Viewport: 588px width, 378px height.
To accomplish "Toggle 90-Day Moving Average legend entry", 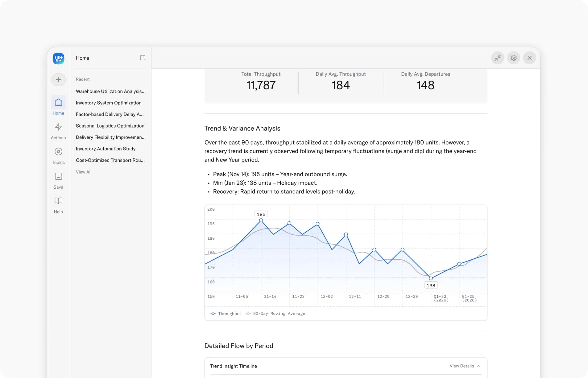I will (275, 313).
